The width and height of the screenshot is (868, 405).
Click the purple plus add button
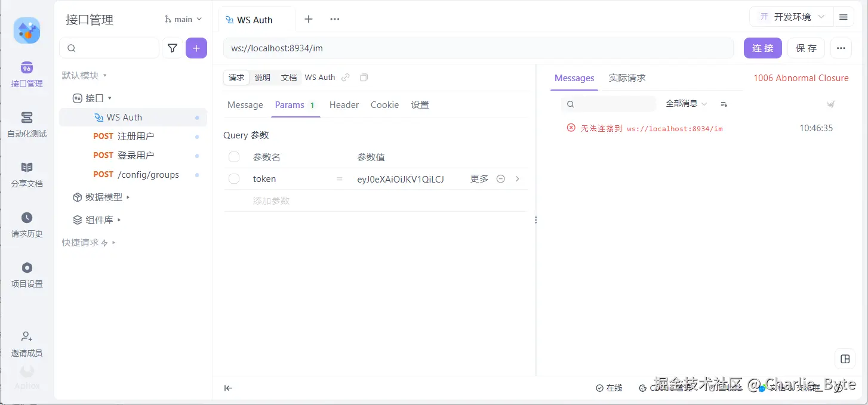point(196,48)
